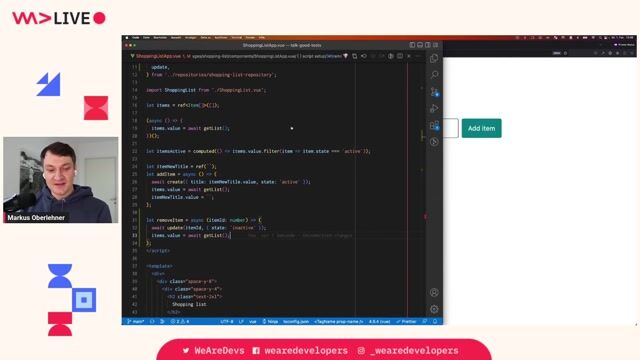Click the Prettier status bar item
Screen dimensions: 640x360
click(x=406, y=322)
